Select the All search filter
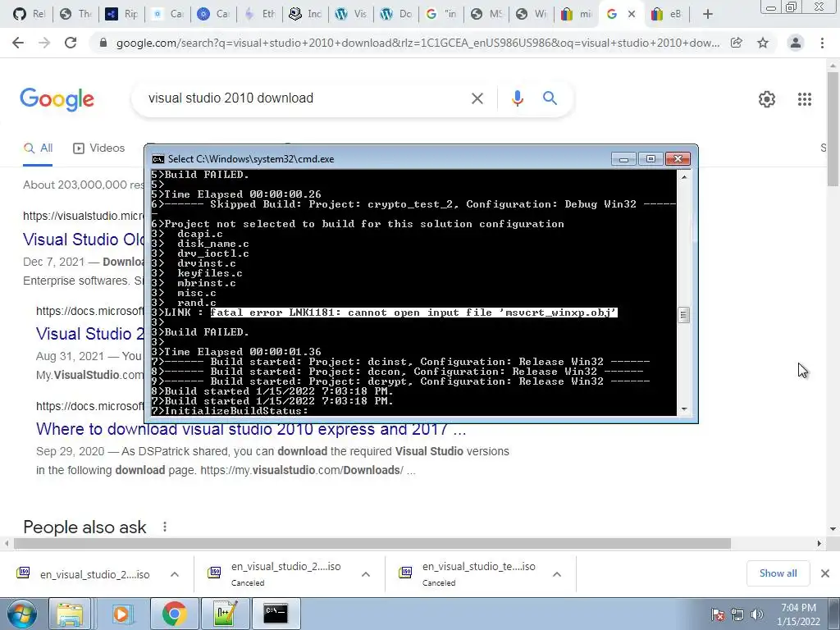The width and height of the screenshot is (840, 630). [x=38, y=148]
